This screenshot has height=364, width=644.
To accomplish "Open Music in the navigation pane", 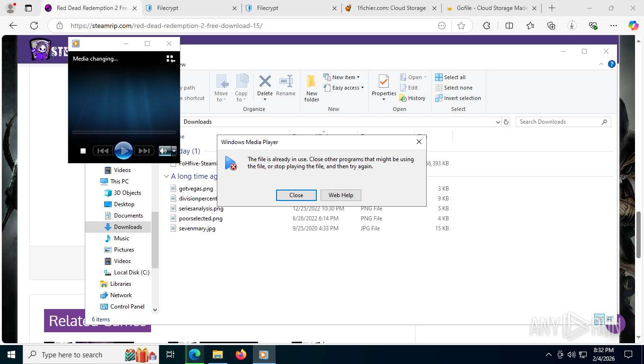I will pyautogui.click(x=122, y=238).
